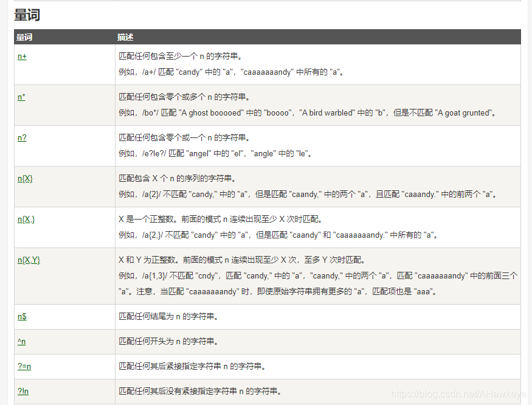
Task: Click the 量词 section heading
Action: tap(27, 15)
